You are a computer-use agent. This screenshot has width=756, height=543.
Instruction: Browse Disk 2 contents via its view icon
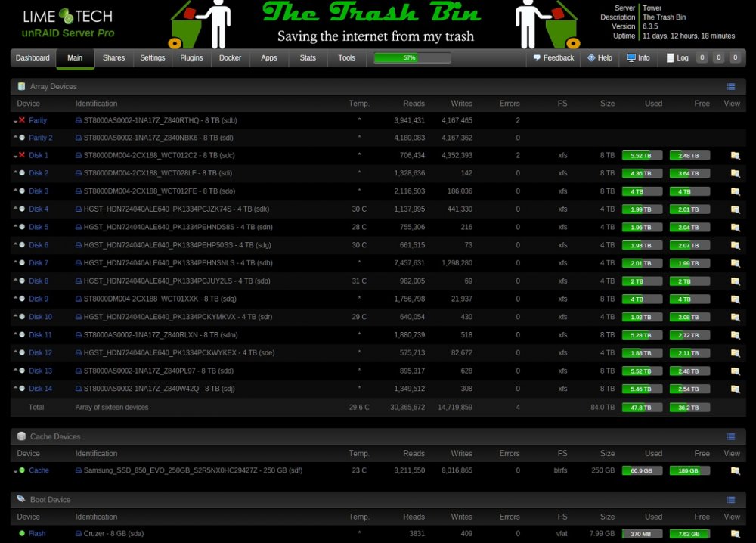click(x=735, y=173)
